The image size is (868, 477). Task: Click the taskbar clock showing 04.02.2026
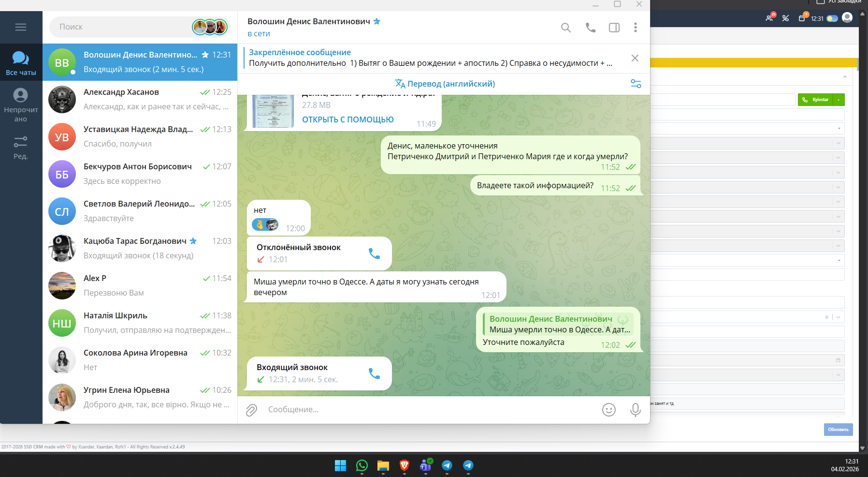[x=845, y=465]
